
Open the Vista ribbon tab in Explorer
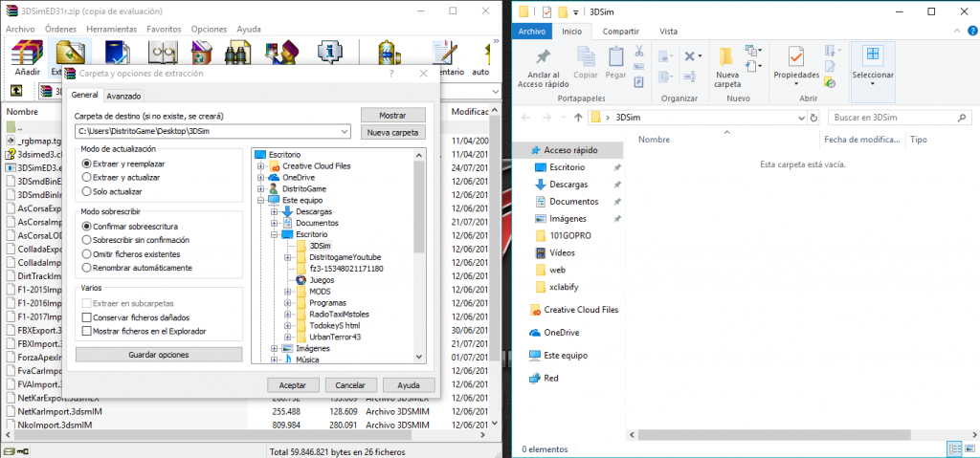(x=668, y=32)
